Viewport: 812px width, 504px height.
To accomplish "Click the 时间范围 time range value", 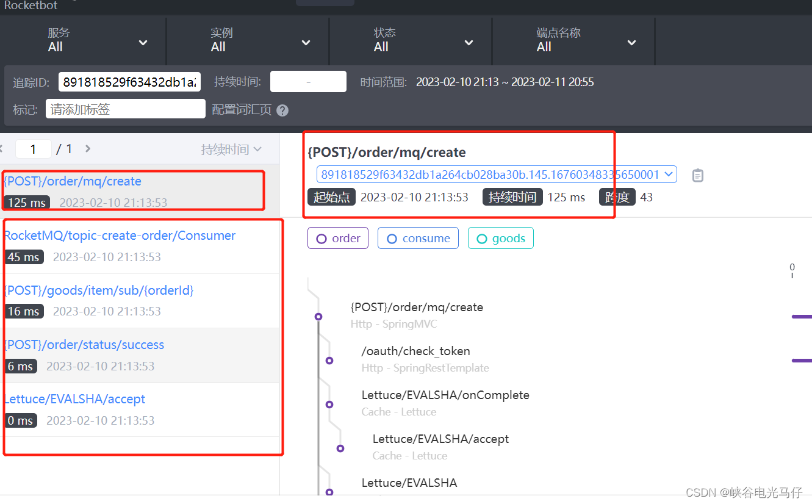I will click(x=505, y=82).
